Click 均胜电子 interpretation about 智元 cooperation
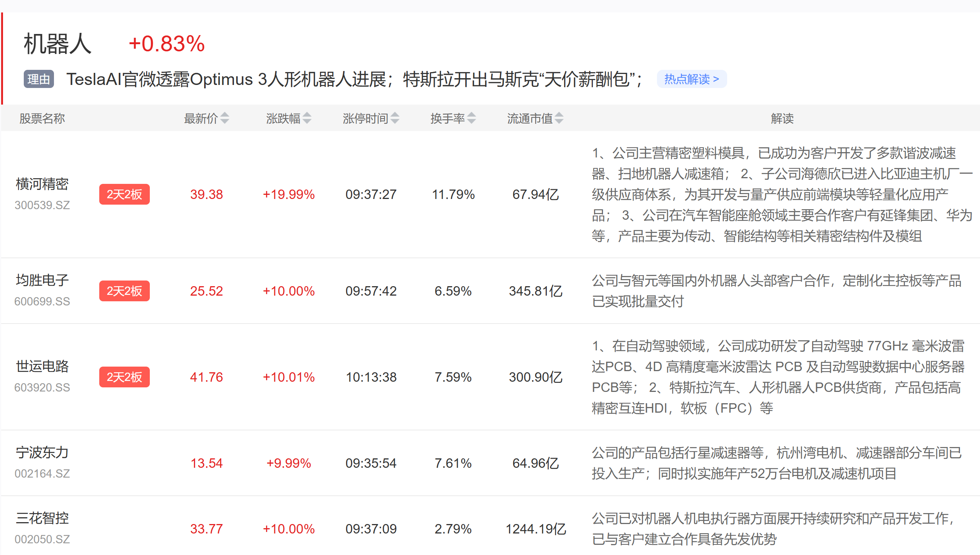Viewport: 980px width, 555px height. 777,291
